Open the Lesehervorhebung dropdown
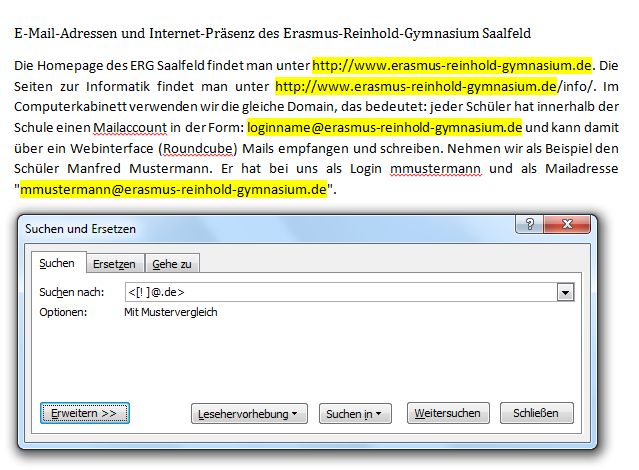The image size is (639, 470). coord(250,413)
